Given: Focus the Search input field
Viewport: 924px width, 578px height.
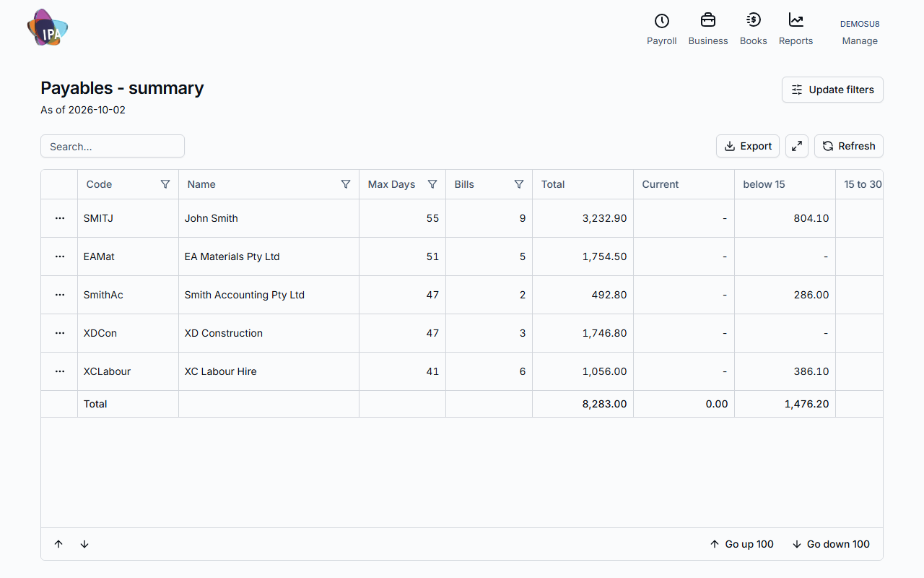Looking at the screenshot, I should point(113,146).
